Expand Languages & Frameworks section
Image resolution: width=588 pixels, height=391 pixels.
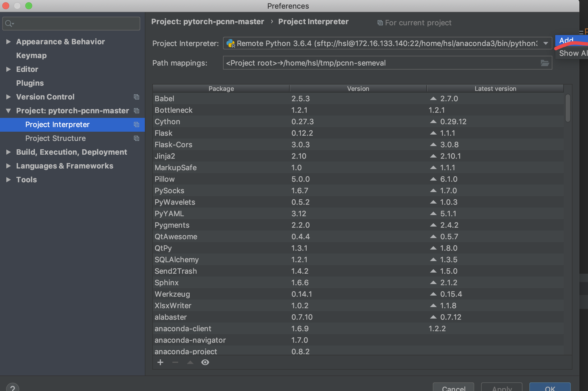pyautogui.click(x=8, y=166)
